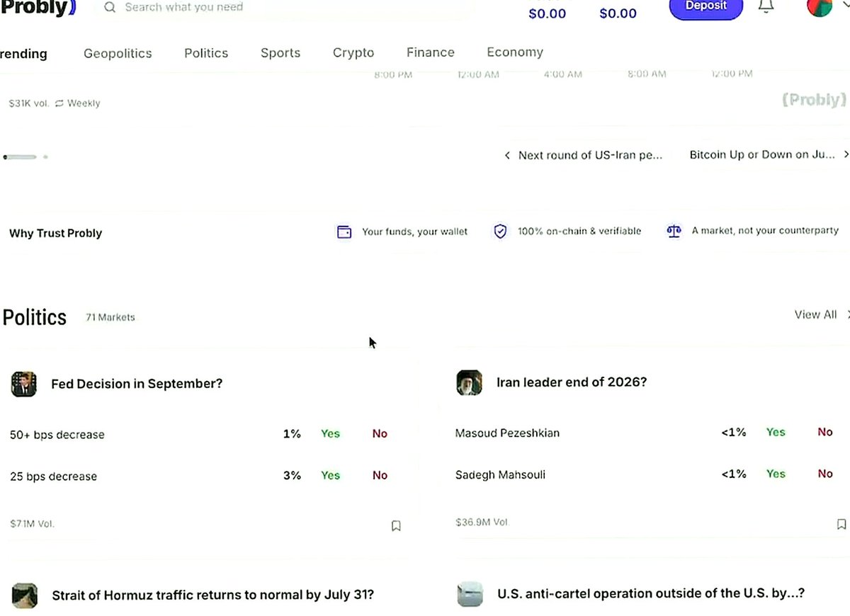Select No for Masoud Pezeshkian
This screenshot has height=616, width=850.
tap(825, 432)
